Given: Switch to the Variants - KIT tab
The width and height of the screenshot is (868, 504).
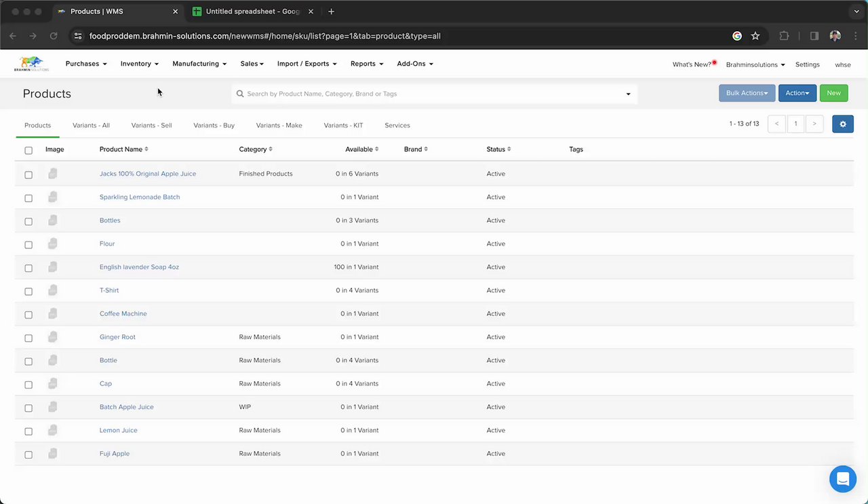Looking at the screenshot, I should pyautogui.click(x=343, y=125).
